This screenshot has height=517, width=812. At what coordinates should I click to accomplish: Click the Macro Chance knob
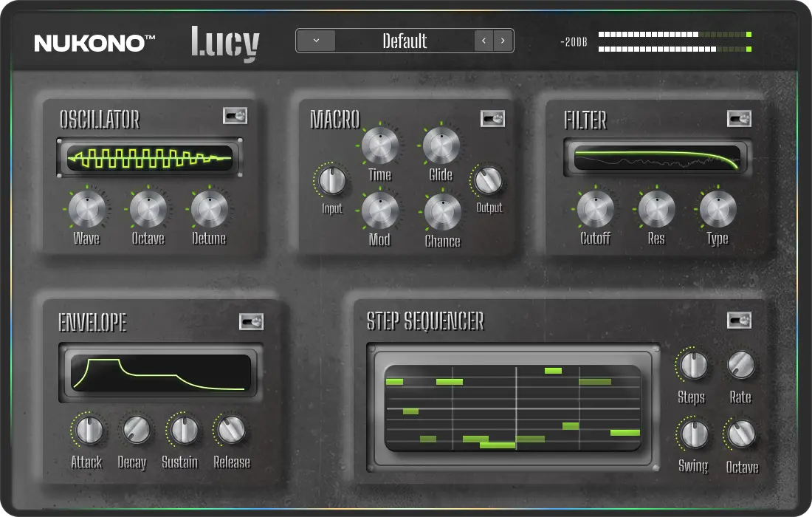[x=442, y=212]
